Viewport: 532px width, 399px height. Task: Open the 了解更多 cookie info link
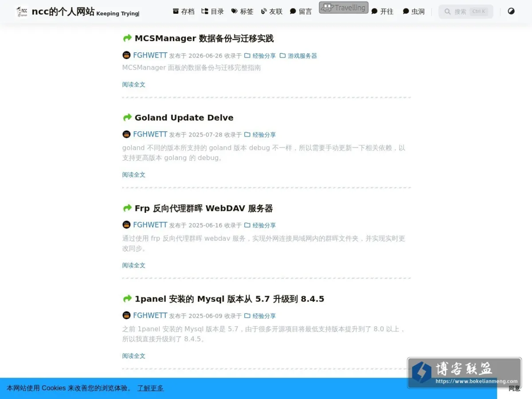pyautogui.click(x=150, y=388)
